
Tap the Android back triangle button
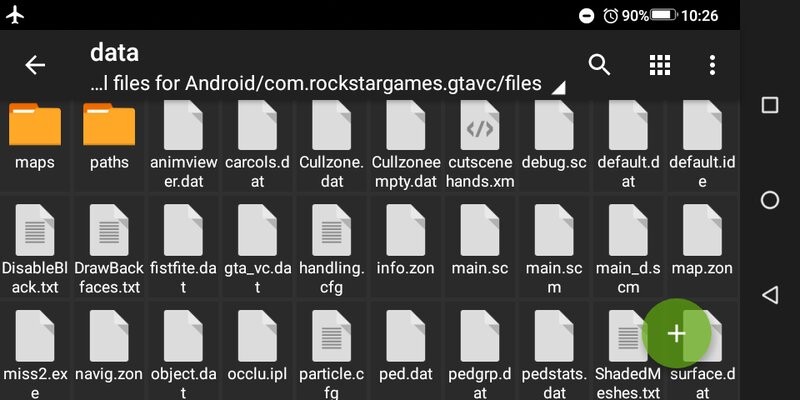(x=770, y=295)
